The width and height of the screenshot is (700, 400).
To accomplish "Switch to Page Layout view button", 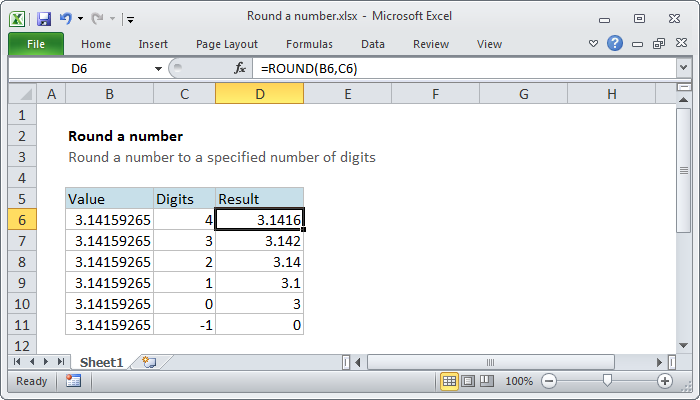I will click(467, 381).
